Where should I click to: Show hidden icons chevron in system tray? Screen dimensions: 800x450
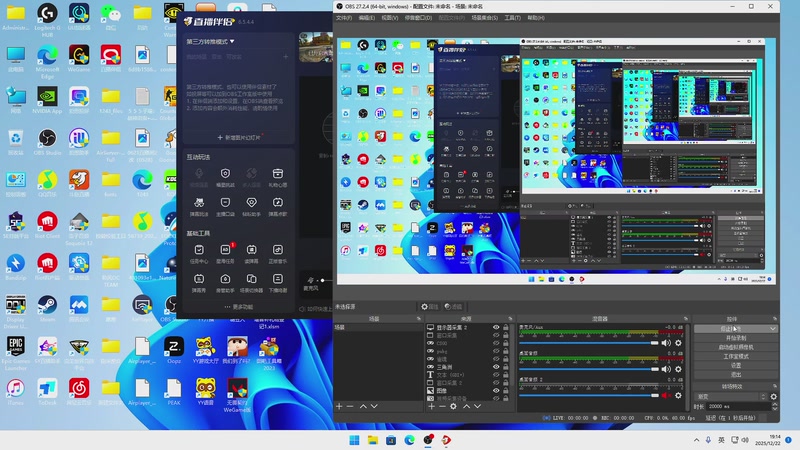click(x=696, y=440)
